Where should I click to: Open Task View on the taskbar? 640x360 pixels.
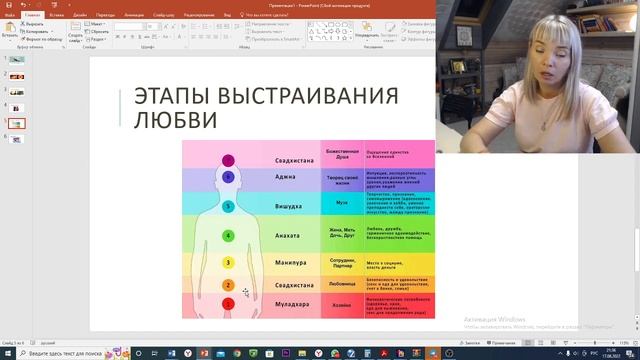pos(155,353)
